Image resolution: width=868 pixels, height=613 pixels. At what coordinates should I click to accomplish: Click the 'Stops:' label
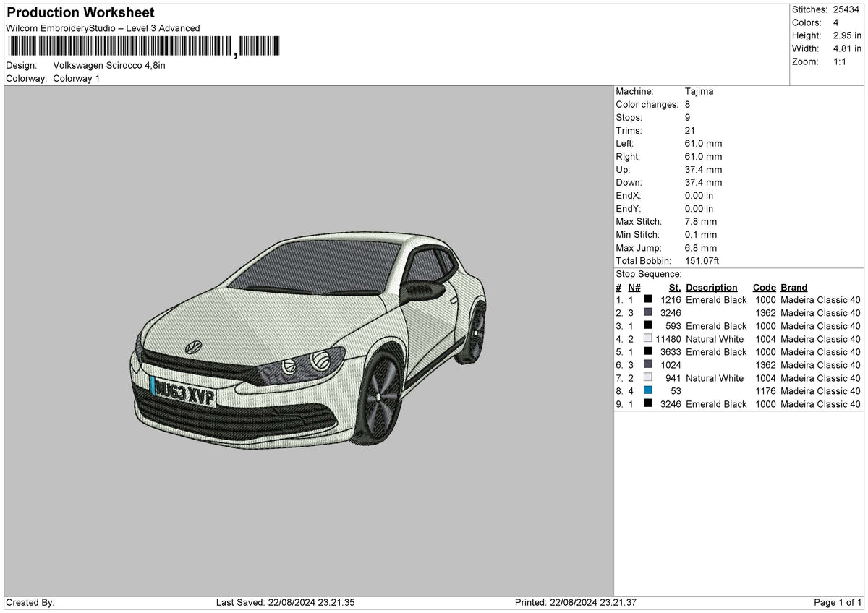pos(629,118)
